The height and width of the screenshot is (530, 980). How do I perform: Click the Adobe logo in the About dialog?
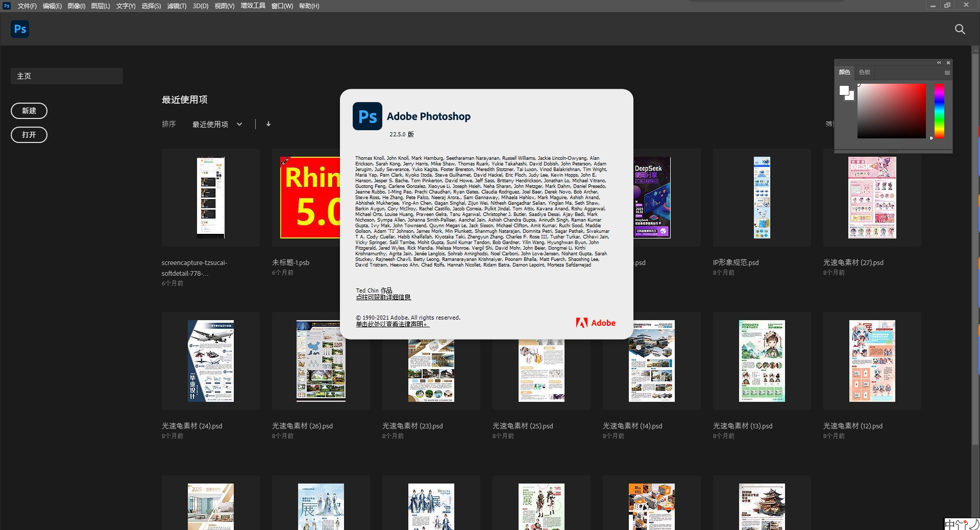[595, 323]
